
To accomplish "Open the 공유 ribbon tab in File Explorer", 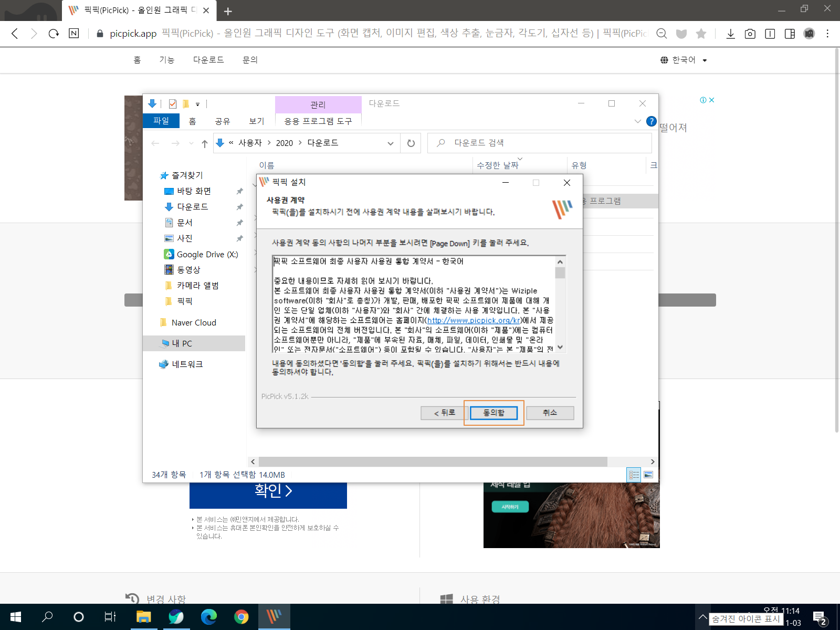I will [223, 121].
